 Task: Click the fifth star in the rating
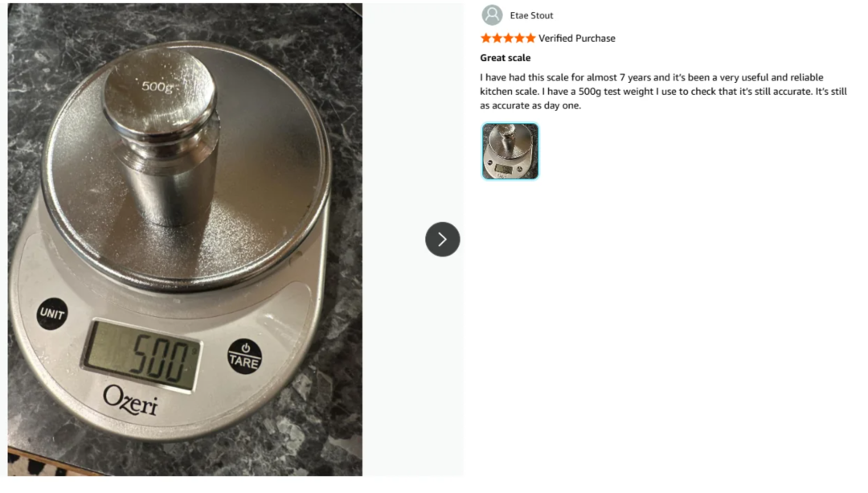pyautogui.click(x=530, y=38)
